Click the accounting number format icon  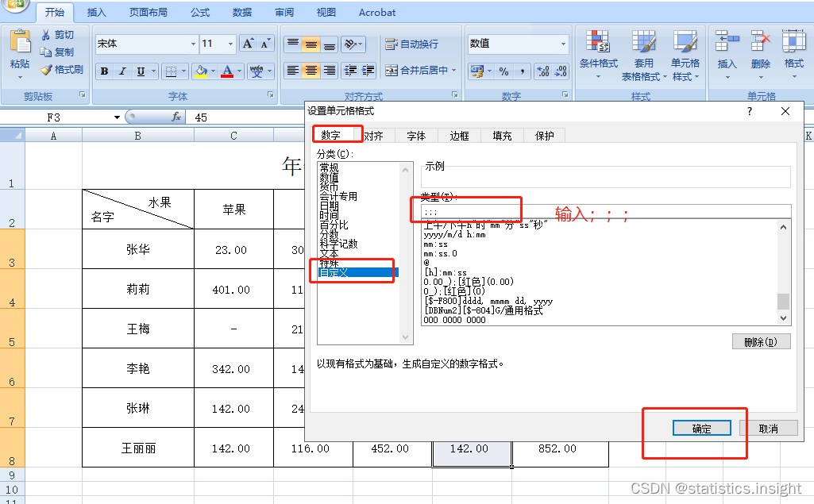[476, 71]
